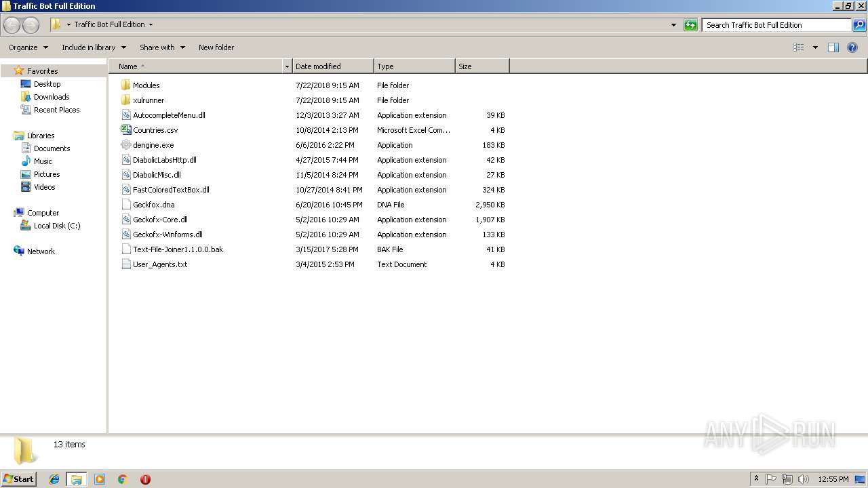The height and width of the screenshot is (488, 868).
Task: Sort by the Date modified column header
Action: click(333, 66)
